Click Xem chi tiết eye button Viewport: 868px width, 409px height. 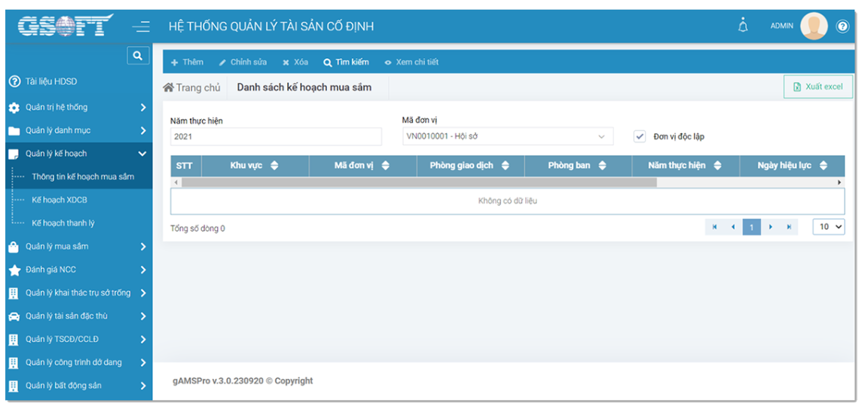411,63
